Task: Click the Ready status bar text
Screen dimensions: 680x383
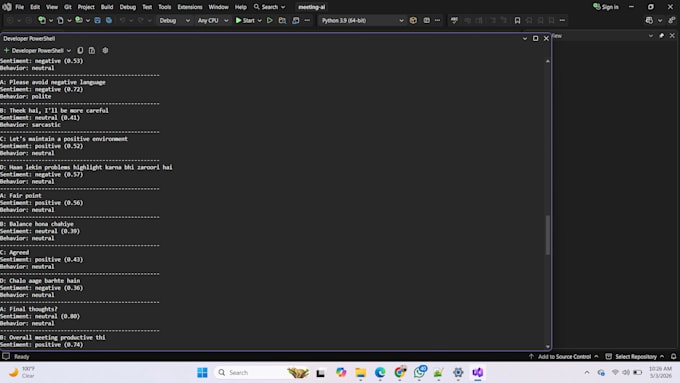Action: coord(22,357)
